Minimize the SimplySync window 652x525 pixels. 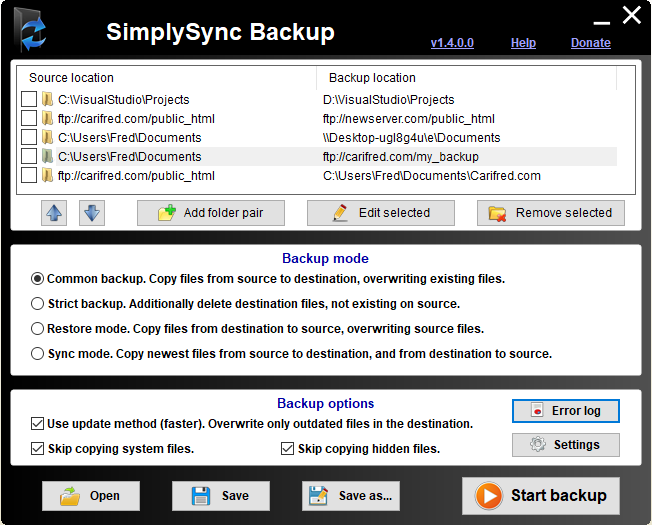pyautogui.click(x=601, y=23)
